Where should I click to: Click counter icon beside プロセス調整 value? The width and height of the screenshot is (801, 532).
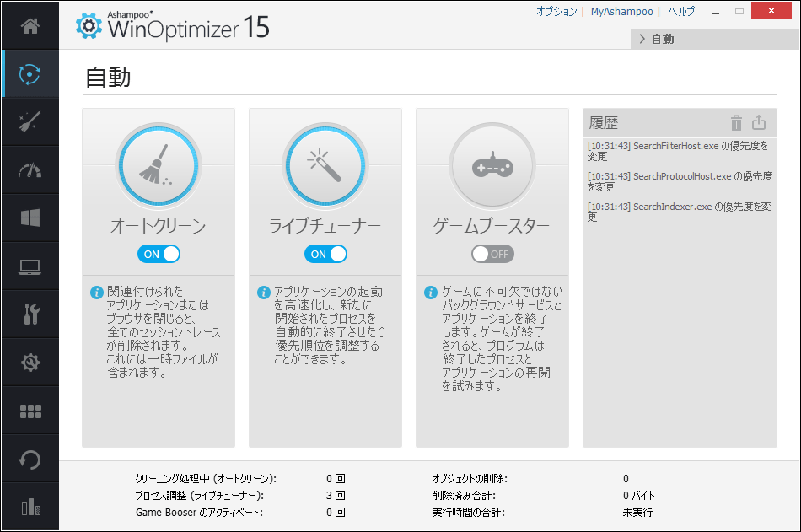click(341, 495)
